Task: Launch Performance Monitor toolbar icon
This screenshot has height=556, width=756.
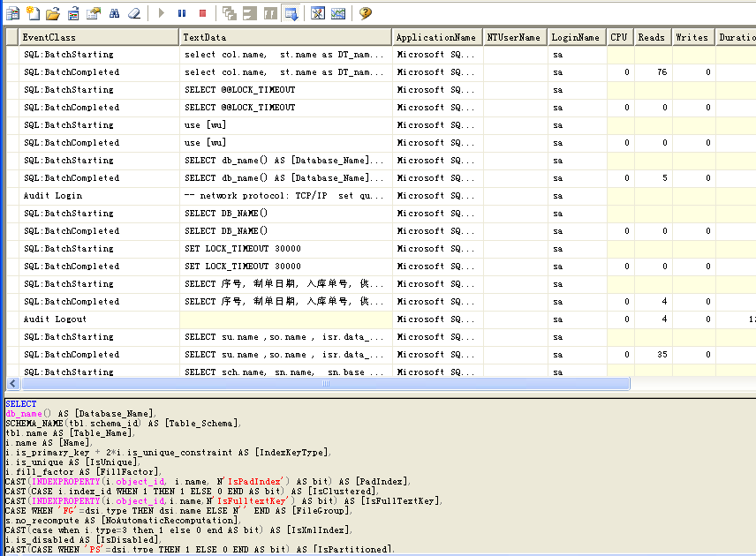Action: [338, 13]
